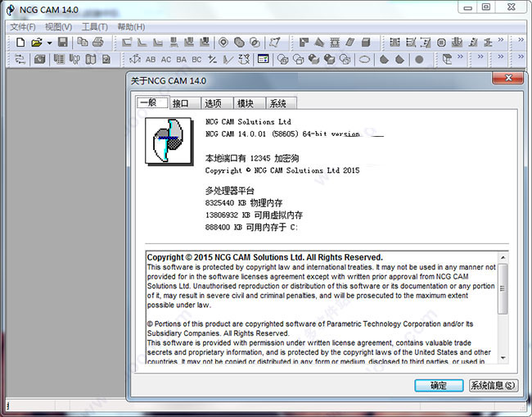
Task: Select the 一般 tab
Action: pos(152,102)
